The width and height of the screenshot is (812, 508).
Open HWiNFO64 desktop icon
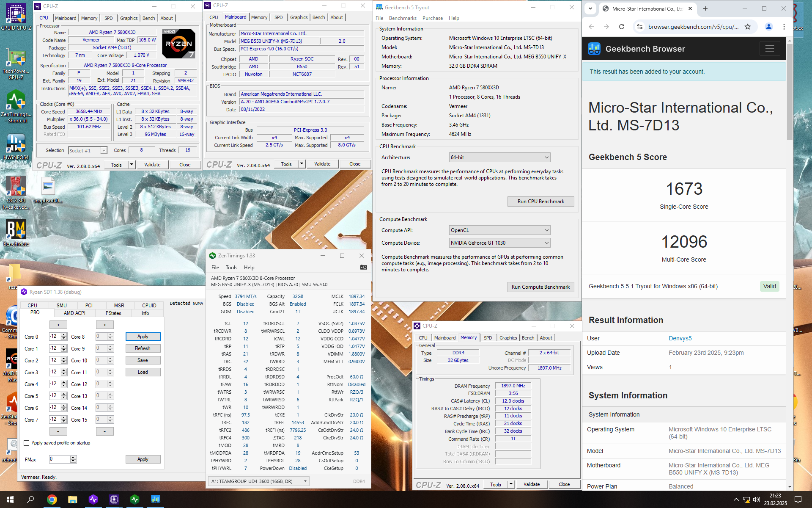pyautogui.click(x=16, y=147)
